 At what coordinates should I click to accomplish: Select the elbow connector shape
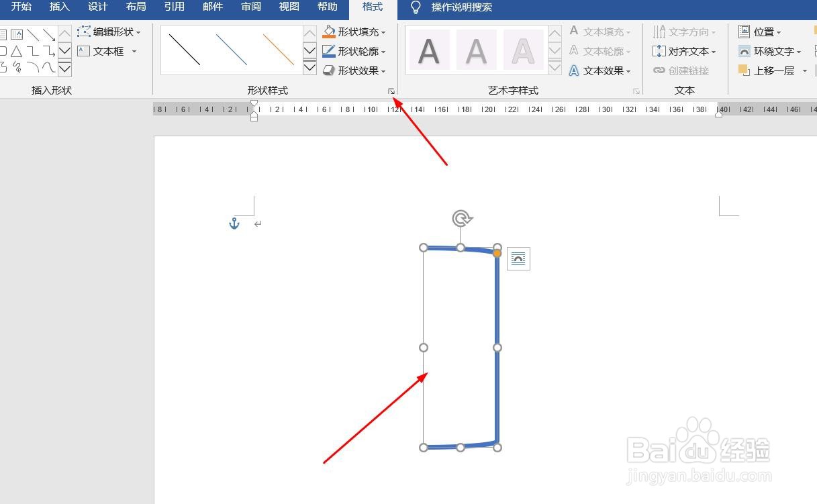click(32, 51)
